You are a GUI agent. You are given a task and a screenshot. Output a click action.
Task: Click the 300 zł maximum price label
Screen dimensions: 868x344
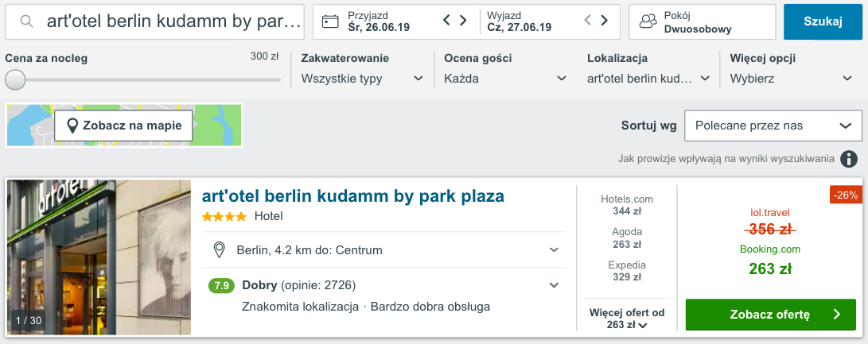coord(264,56)
